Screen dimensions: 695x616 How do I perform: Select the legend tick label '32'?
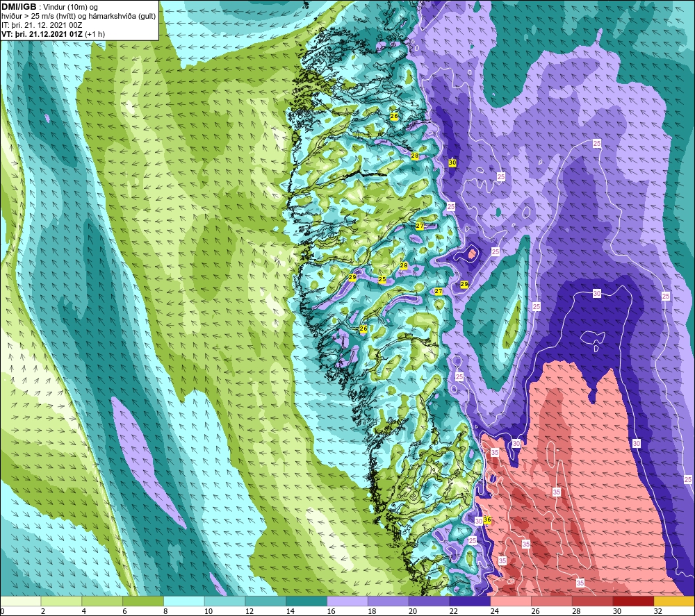pos(657,611)
